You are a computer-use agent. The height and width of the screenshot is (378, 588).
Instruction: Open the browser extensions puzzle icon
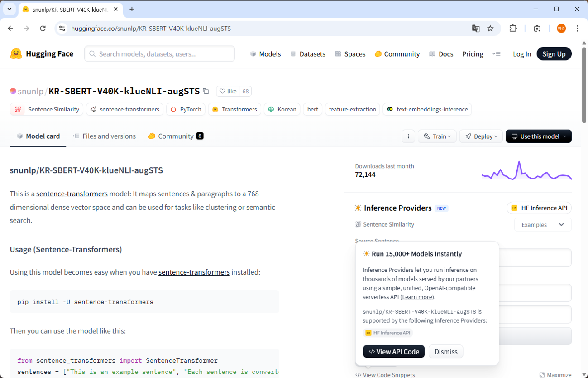tap(513, 29)
